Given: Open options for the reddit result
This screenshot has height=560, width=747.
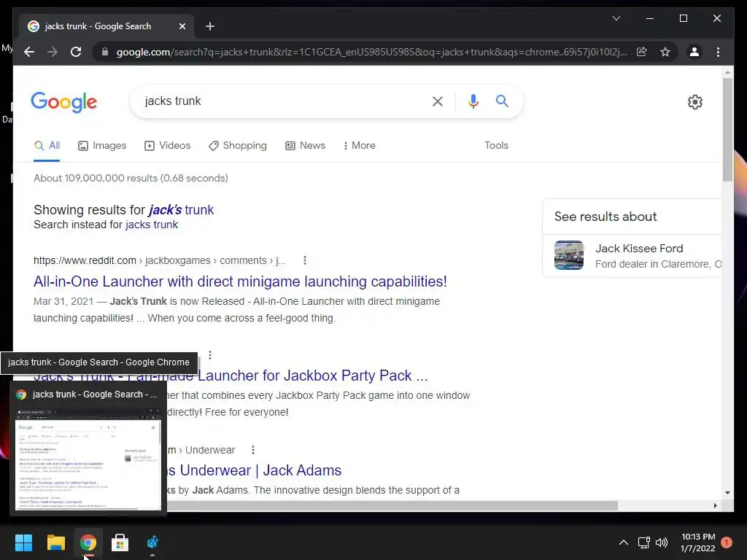Looking at the screenshot, I should tap(305, 260).
